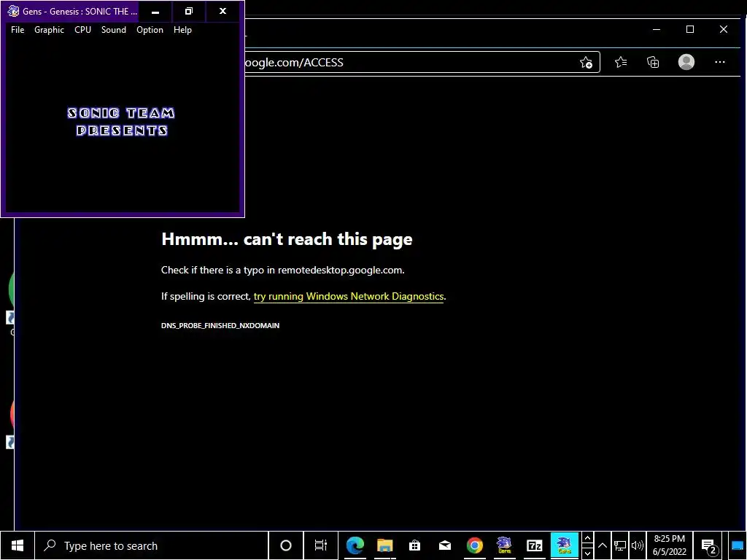
Task: Maximize the Edge browser window
Action: [690, 29]
